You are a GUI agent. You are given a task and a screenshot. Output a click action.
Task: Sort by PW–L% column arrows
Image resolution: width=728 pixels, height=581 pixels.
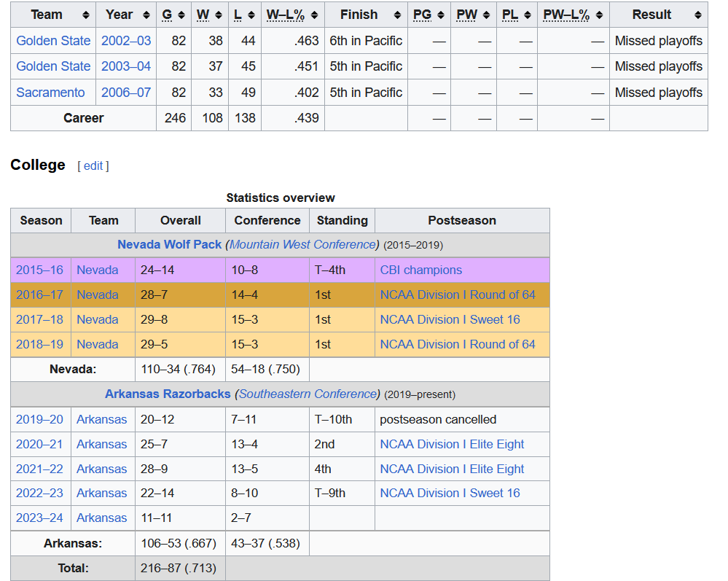click(x=600, y=15)
